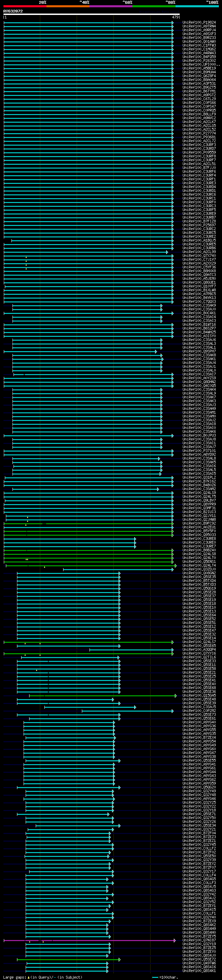The width and height of the screenshot is (222, 980).
Task: Click the cyan ~100% legend segment
Action: pyautogui.click(x=197, y=6)
